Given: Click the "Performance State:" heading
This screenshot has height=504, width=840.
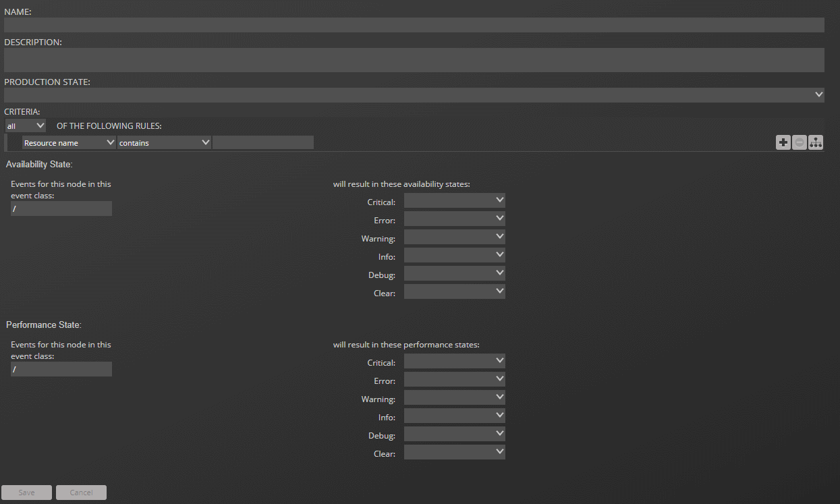Looking at the screenshot, I should pyautogui.click(x=44, y=325).
